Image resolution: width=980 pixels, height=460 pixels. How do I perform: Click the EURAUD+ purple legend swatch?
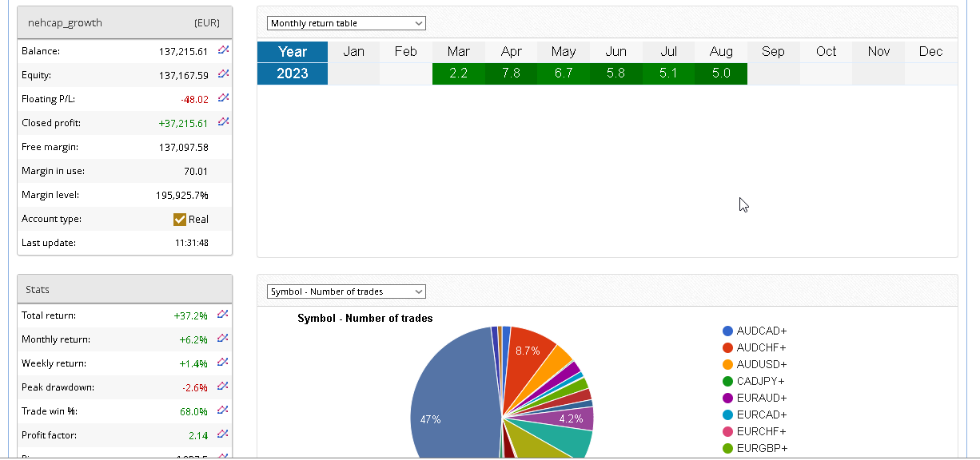[727, 398]
